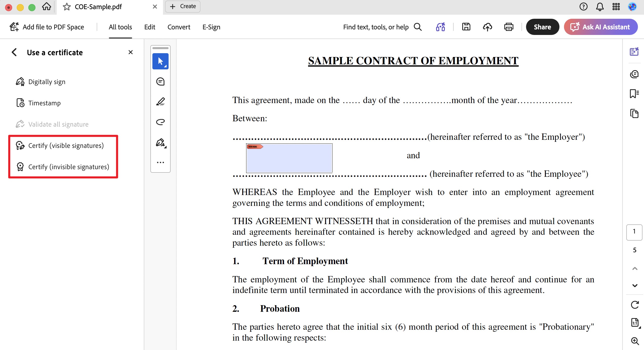Star the COE-Sample.pdf tab
The width and height of the screenshot is (644, 350).
tap(67, 7)
